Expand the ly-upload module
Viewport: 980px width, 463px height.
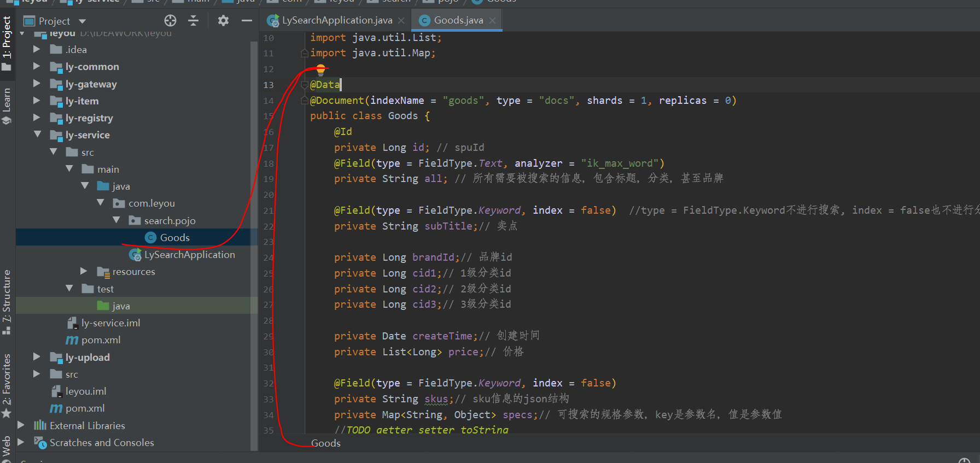click(37, 357)
